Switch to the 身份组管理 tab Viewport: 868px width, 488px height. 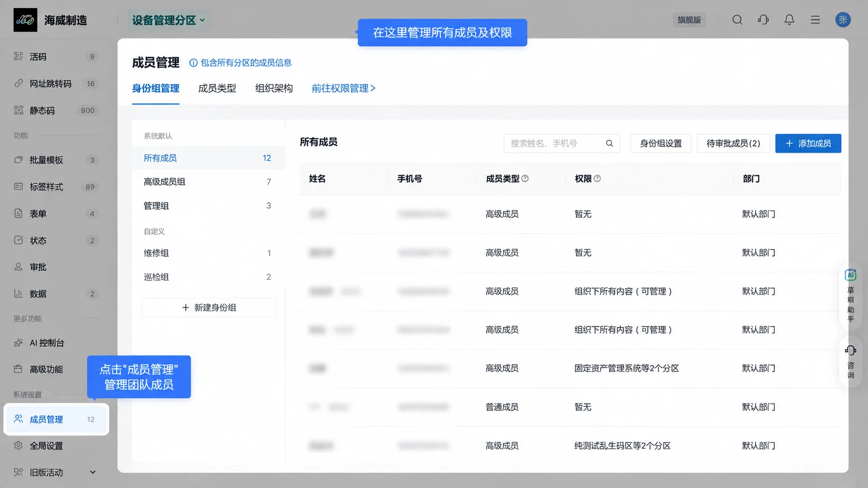156,88
